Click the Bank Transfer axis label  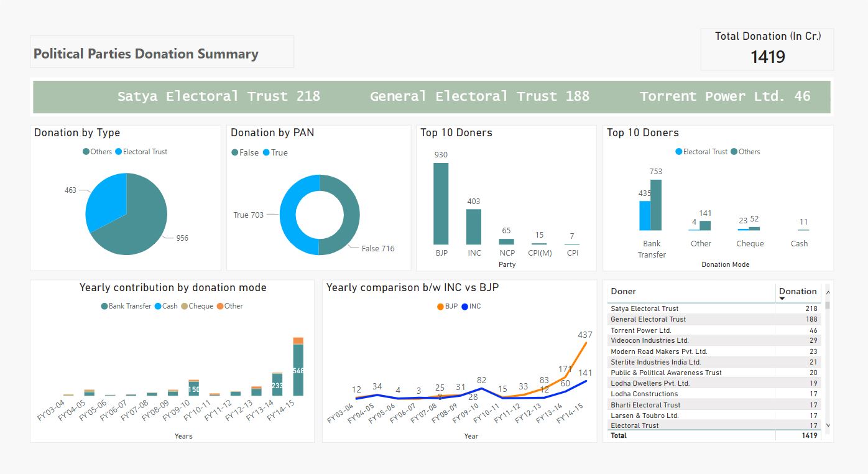pos(652,249)
